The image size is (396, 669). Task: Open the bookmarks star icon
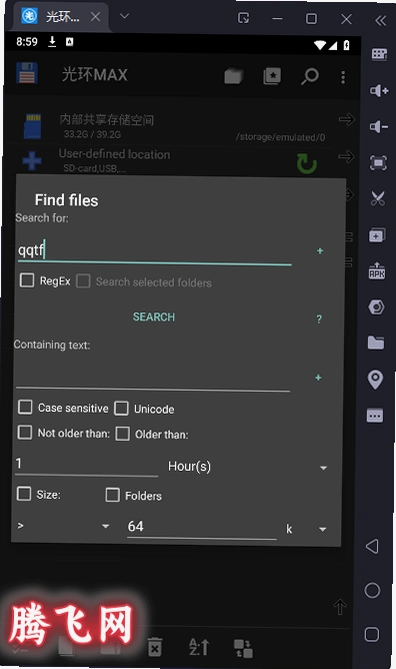pos(272,76)
